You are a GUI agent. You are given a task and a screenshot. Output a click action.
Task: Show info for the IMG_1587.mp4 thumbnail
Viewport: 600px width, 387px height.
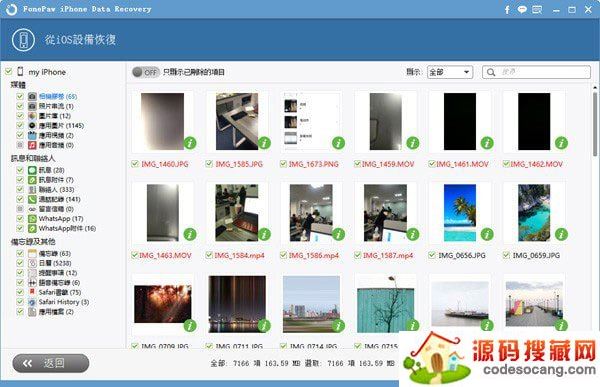(x=413, y=234)
